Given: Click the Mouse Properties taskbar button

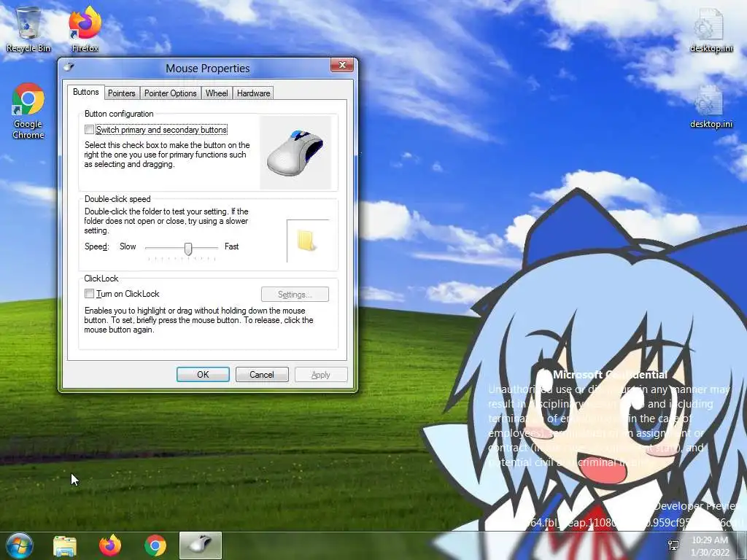Looking at the screenshot, I should 201,545.
